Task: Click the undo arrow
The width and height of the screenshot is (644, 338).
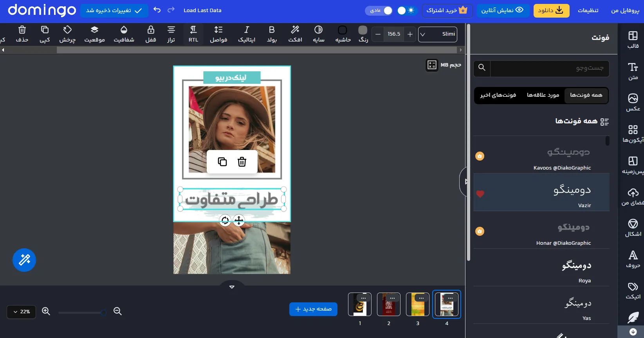Action: coord(157,10)
